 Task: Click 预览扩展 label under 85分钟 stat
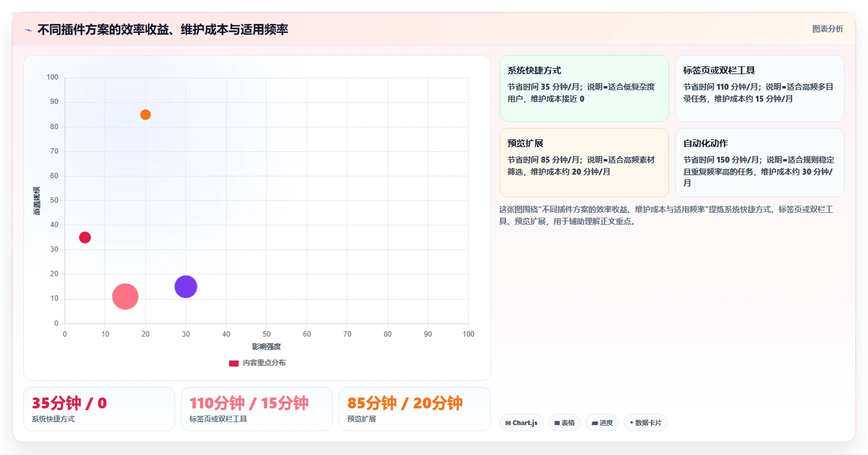tap(361, 419)
